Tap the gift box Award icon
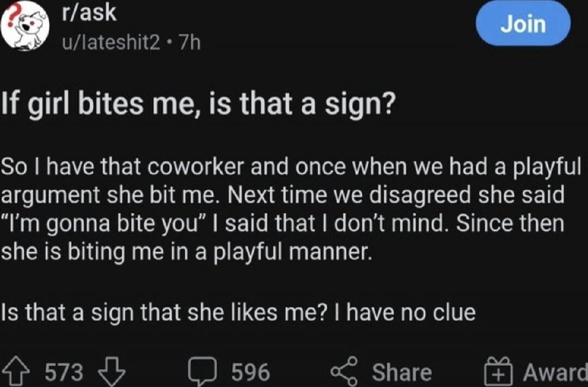Image resolution: width=588 pixels, height=387 pixels. 498,372
